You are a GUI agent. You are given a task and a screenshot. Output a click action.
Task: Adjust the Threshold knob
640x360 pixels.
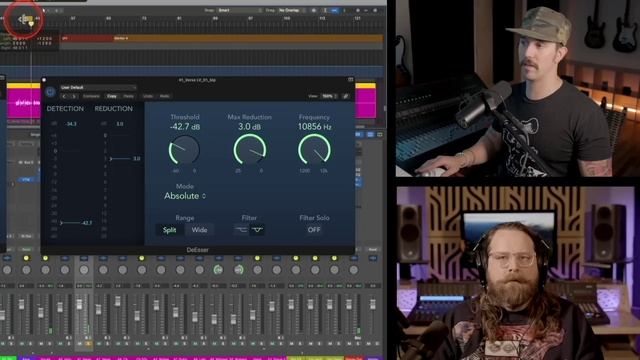click(184, 150)
